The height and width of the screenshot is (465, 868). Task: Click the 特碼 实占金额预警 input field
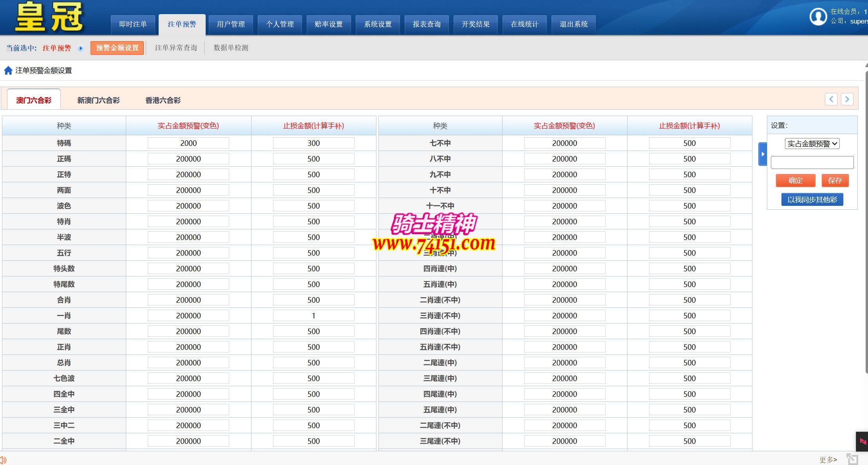188,143
